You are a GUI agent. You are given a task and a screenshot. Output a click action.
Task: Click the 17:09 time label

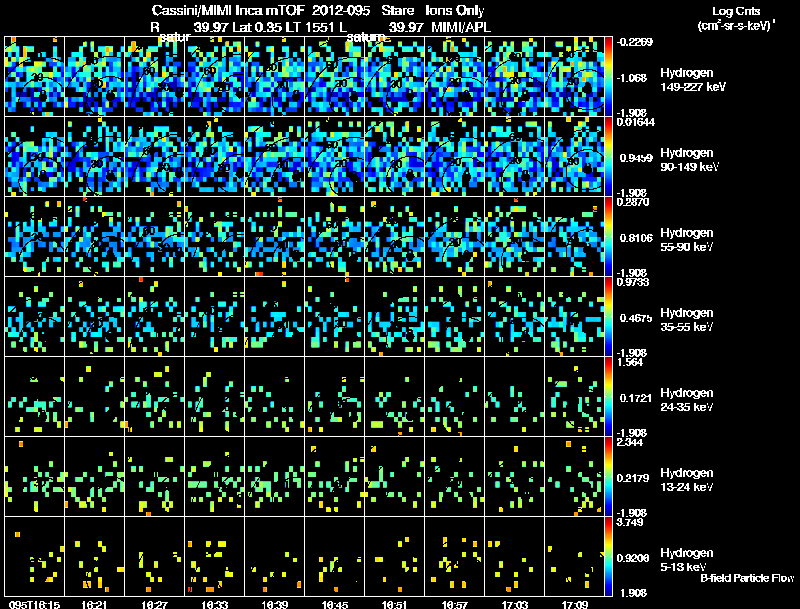[x=574, y=604]
